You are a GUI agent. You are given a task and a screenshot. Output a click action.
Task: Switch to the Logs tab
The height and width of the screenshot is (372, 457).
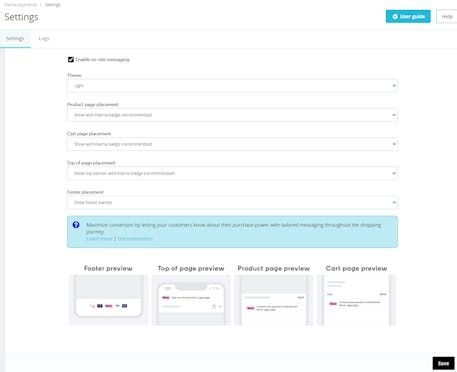pyautogui.click(x=44, y=39)
